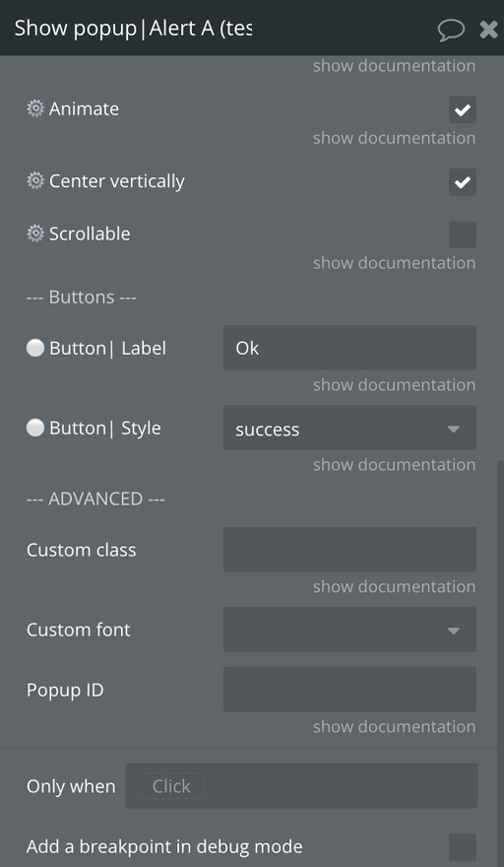Focus the Popup ID input field

coord(349,690)
